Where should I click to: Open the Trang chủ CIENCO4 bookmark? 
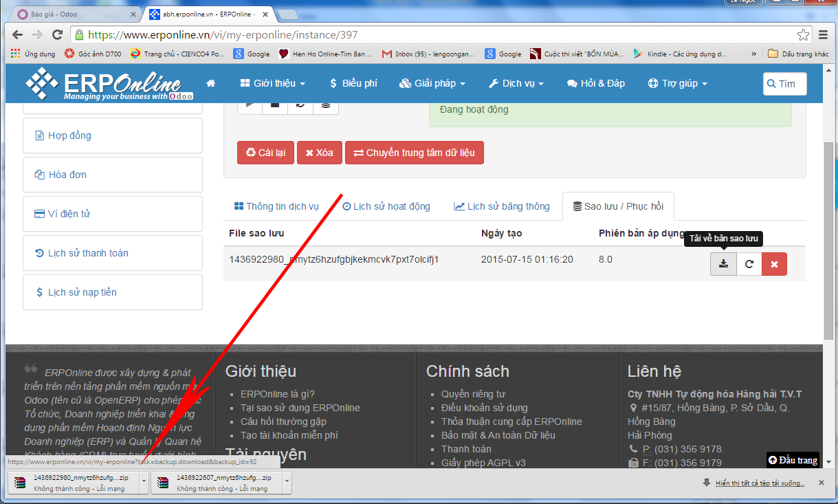click(x=177, y=54)
